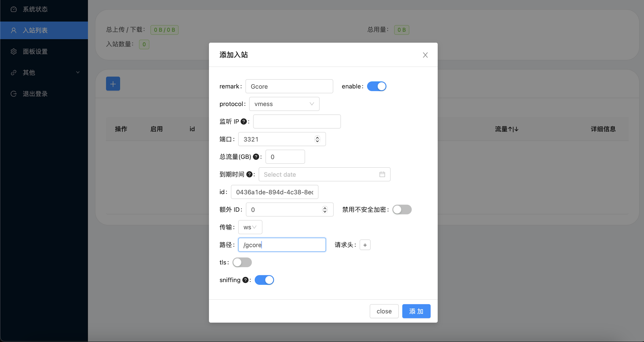Image resolution: width=644 pixels, height=342 pixels.
Task: Click help icon next to 监听 IP
Action: point(244,122)
